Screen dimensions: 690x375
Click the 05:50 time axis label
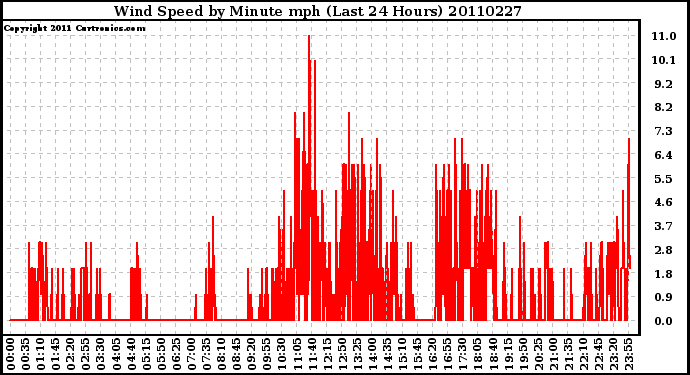pyautogui.click(x=161, y=355)
